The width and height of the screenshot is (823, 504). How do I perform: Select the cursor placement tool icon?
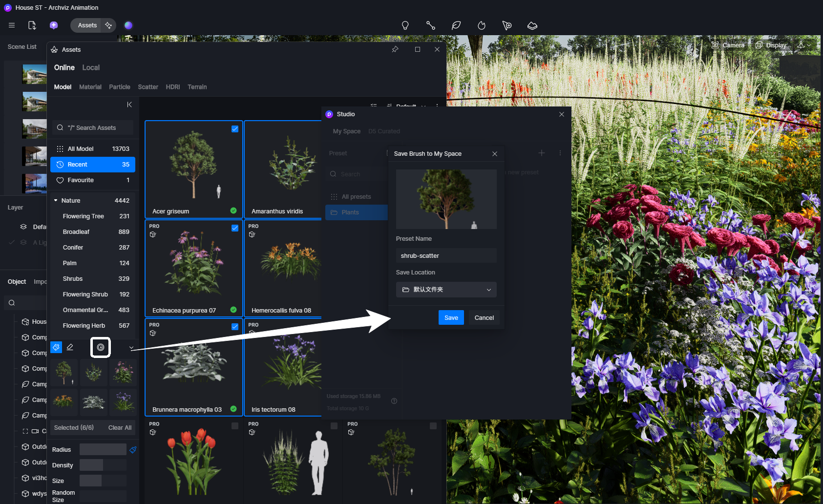507,25
